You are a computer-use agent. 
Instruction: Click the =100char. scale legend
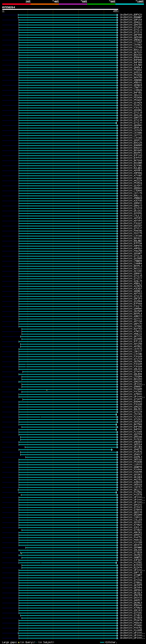click(109, 642)
